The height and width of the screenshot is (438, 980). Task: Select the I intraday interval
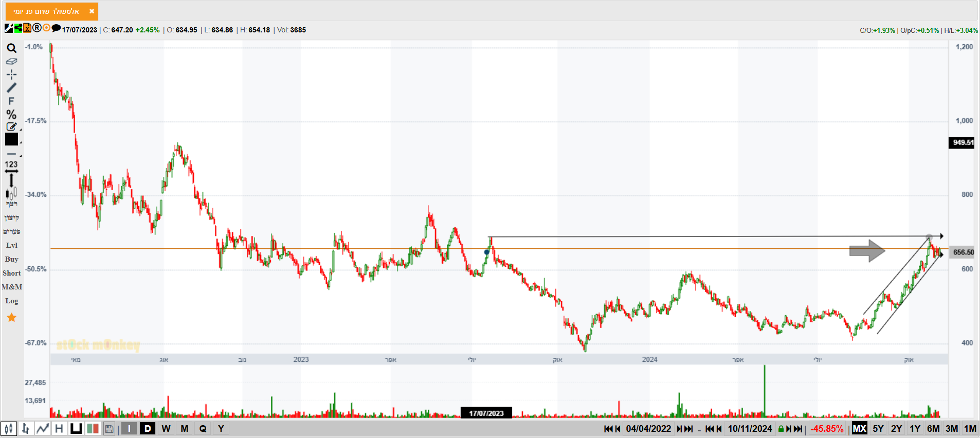pos(129,428)
